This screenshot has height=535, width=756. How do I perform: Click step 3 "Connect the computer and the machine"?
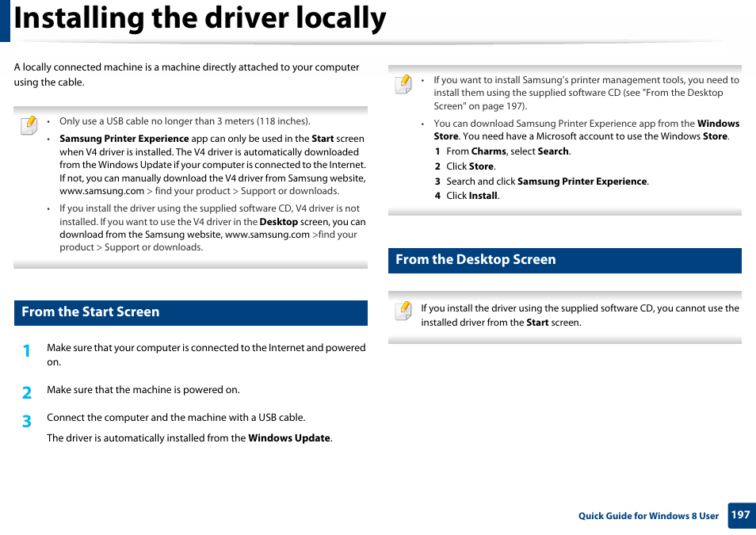(x=176, y=417)
